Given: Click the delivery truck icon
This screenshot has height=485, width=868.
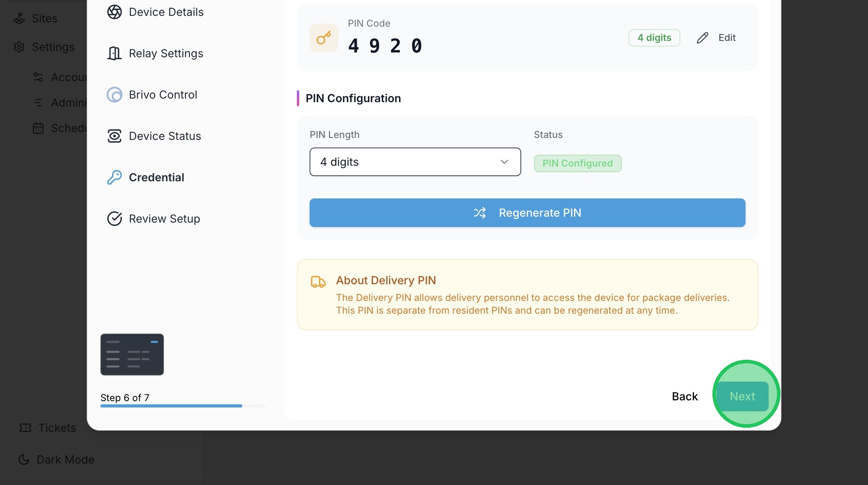Looking at the screenshot, I should [x=318, y=282].
